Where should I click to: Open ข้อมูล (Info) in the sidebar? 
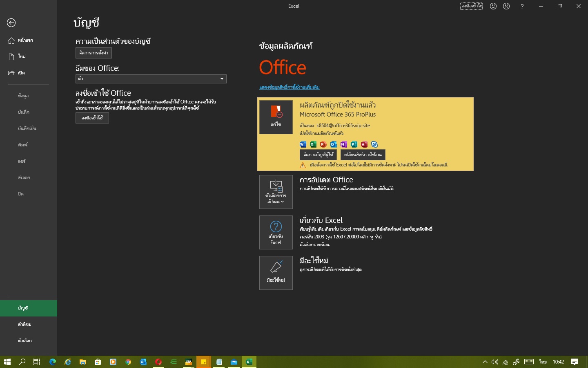[x=29, y=96]
